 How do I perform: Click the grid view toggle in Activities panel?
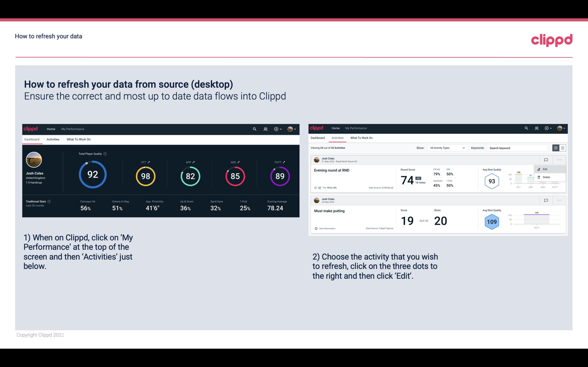pos(562,148)
